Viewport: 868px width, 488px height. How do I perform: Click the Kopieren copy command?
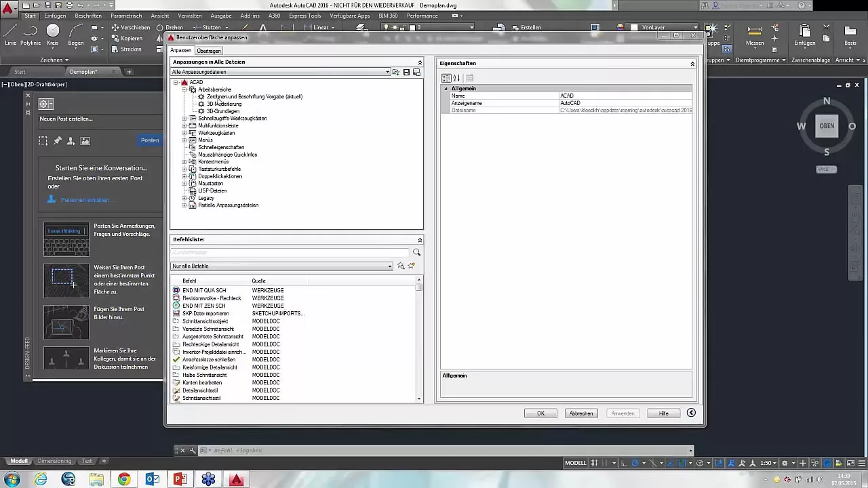tap(127, 39)
